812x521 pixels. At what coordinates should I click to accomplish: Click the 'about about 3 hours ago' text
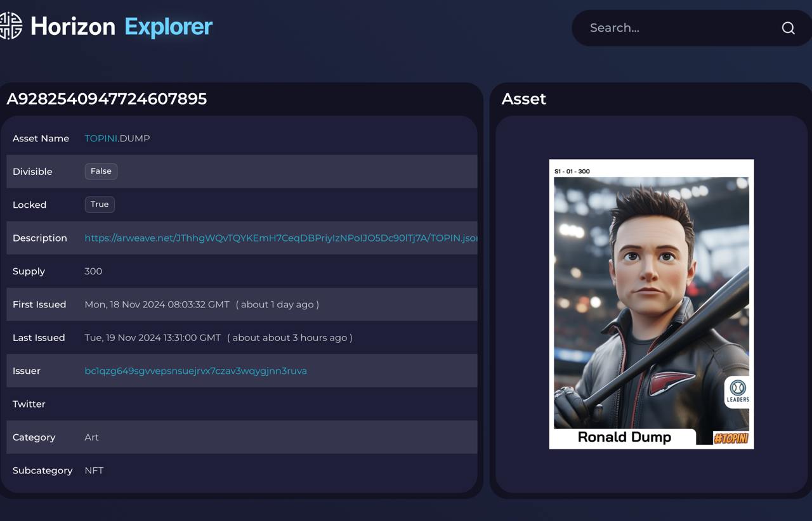(290, 338)
